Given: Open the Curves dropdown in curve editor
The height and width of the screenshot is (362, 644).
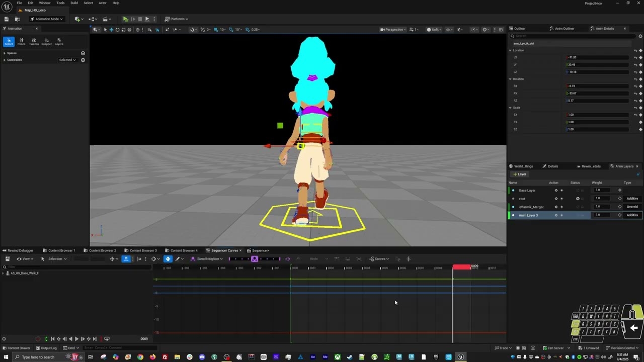Looking at the screenshot, I should click(379, 259).
